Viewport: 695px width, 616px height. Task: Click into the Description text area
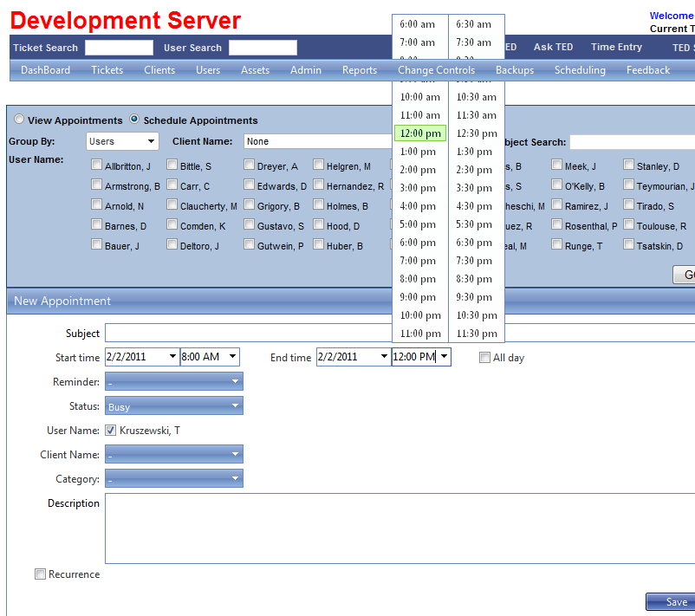[x=399, y=528]
